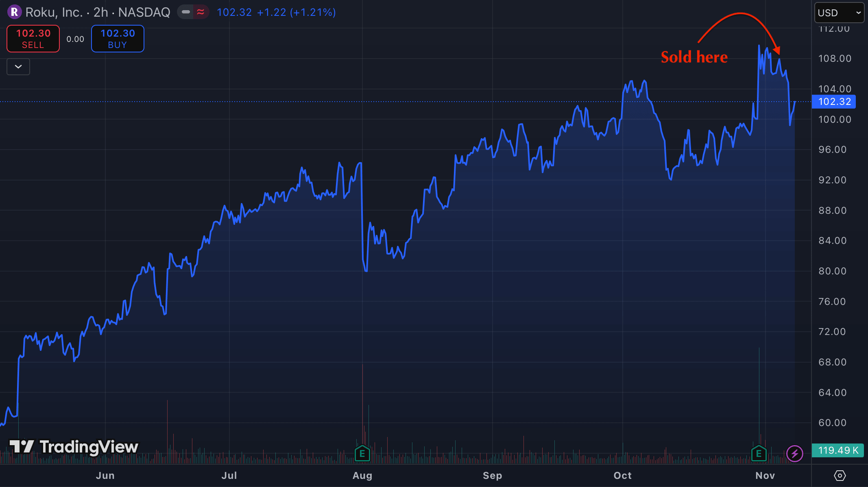Screen dimensions: 868x487
Task: Click the 108.00 price axis label
Action: 835,59
